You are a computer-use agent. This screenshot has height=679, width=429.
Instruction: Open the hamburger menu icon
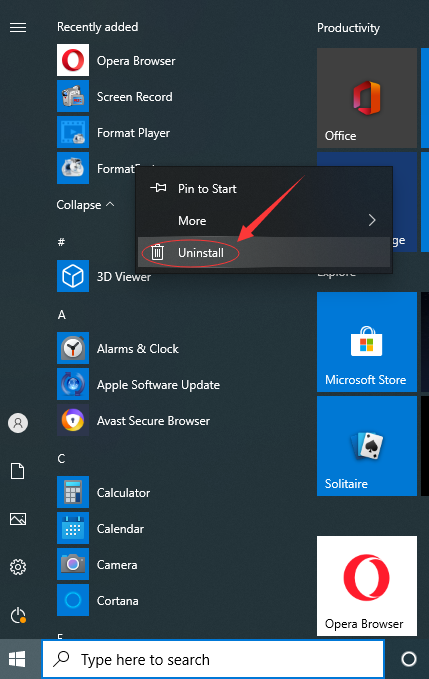pos(18,28)
